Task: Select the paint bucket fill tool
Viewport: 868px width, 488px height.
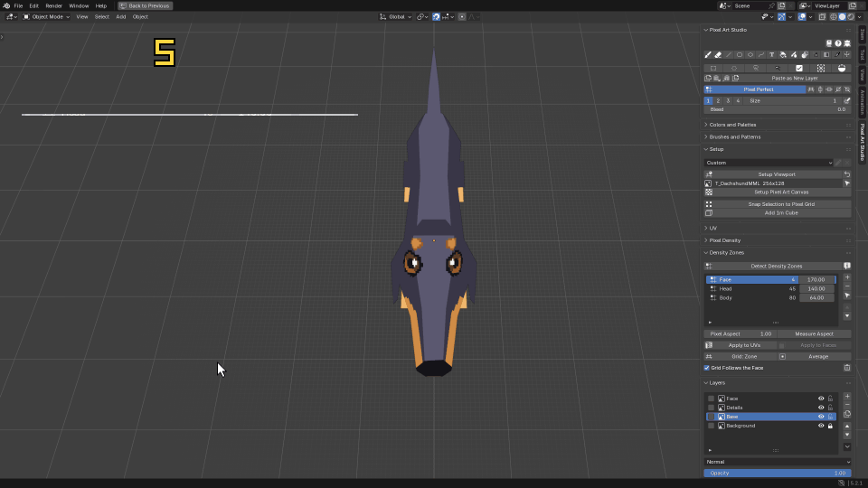Action: click(x=783, y=55)
